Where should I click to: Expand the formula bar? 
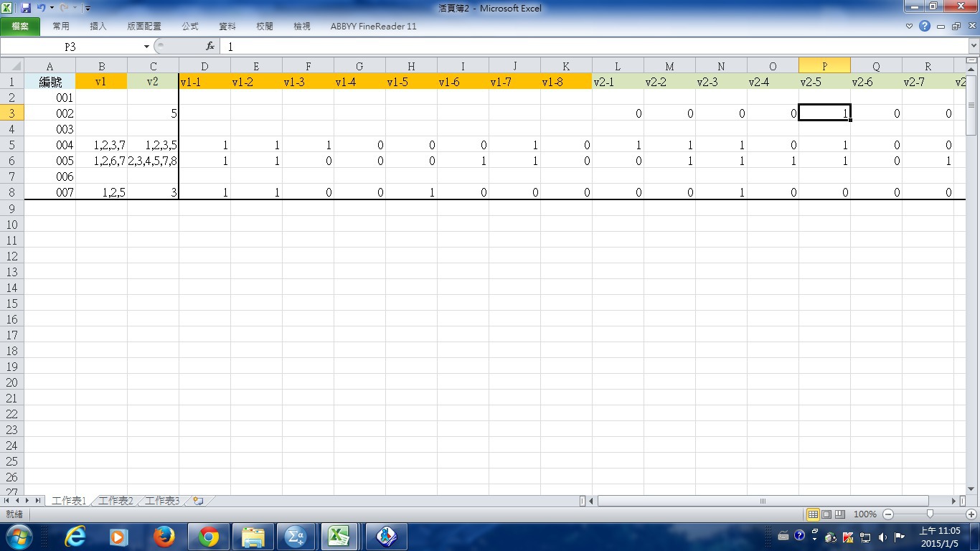coord(974,46)
